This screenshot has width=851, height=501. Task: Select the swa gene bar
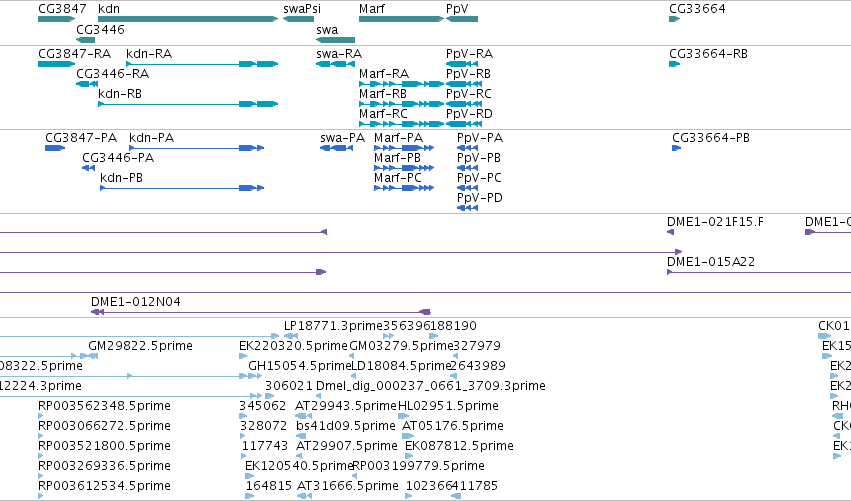pos(335,40)
